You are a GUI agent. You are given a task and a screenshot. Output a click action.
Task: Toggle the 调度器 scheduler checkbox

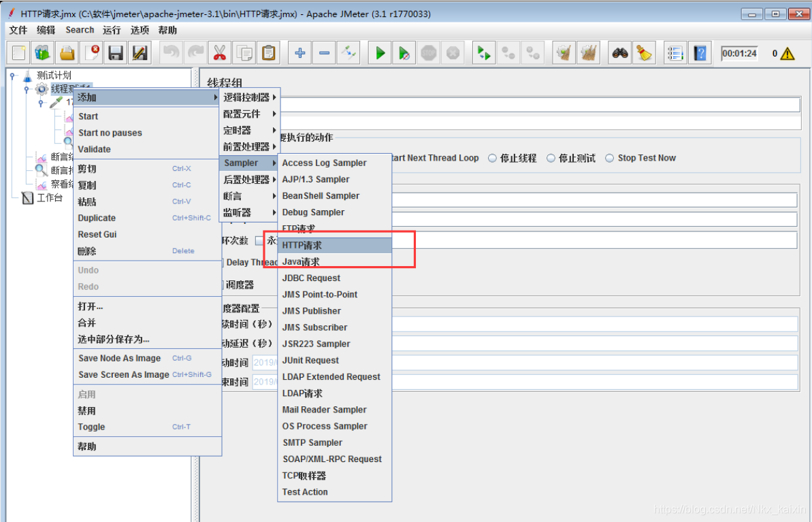click(222, 285)
